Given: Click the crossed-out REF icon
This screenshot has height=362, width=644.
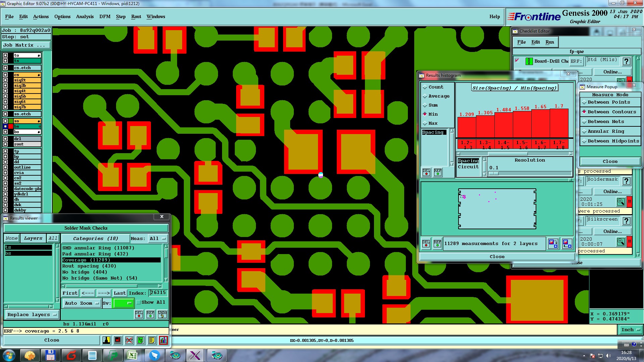Looking at the screenshot, I should [x=129, y=340].
